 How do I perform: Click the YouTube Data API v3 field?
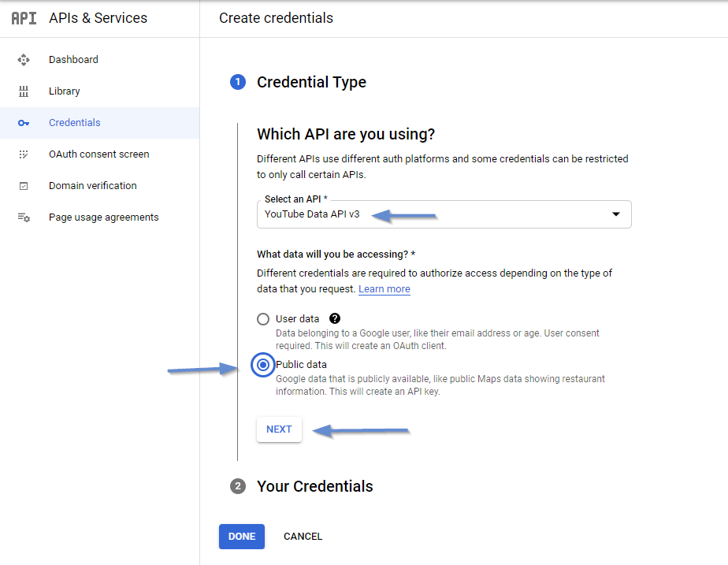tap(444, 214)
